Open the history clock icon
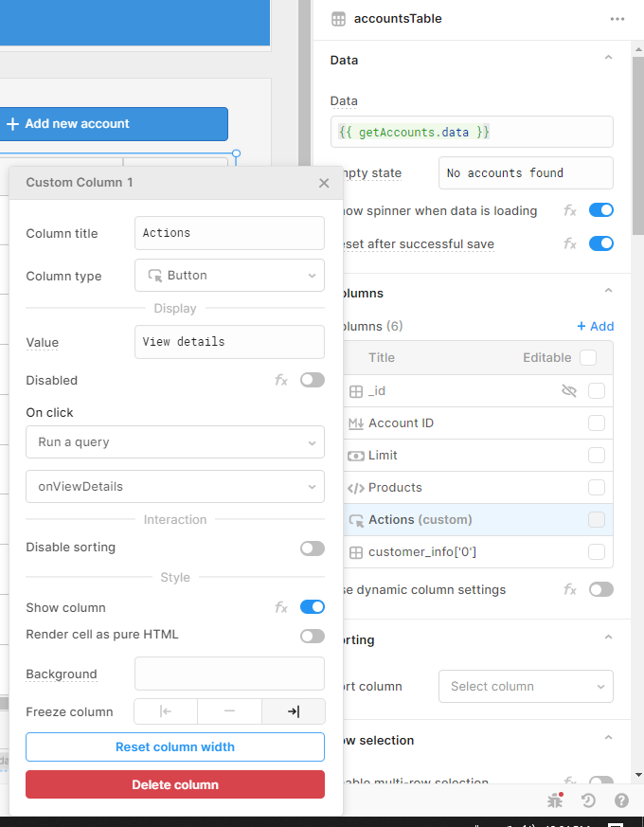This screenshot has height=827, width=644. (588, 800)
